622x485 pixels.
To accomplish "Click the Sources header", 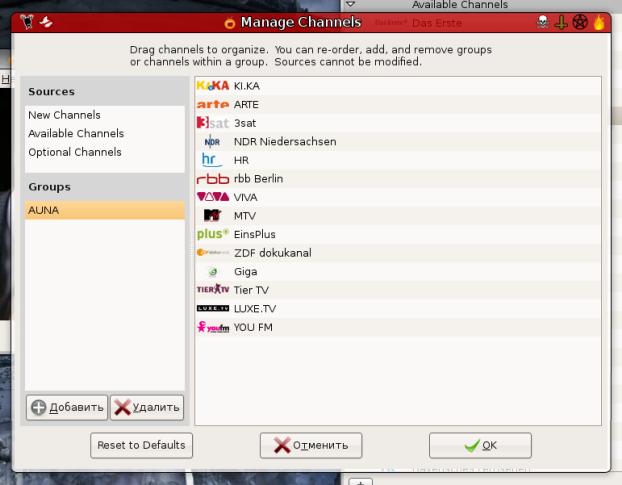I will tap(52, 92).
